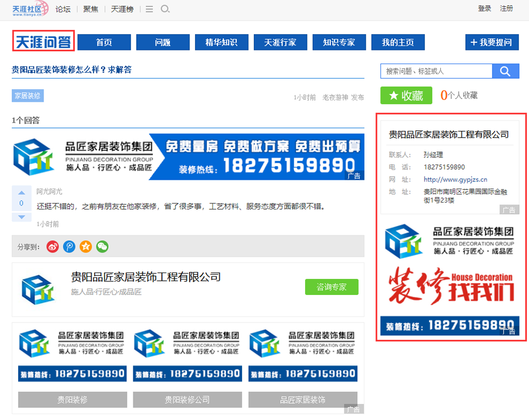Image resolution: width=529 pixels, height=420 pixels.
Task: Open 天涯榜 in the top navigation
Action: point(122,9)
